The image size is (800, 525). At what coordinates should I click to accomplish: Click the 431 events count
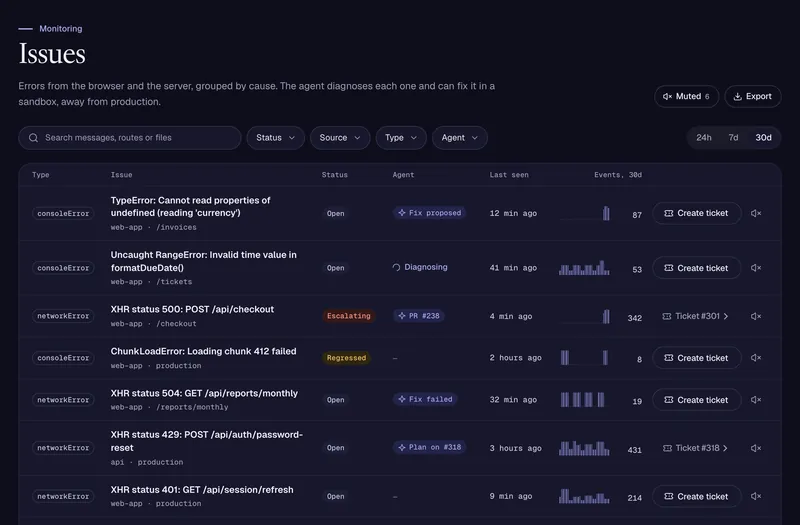[635, 450]
